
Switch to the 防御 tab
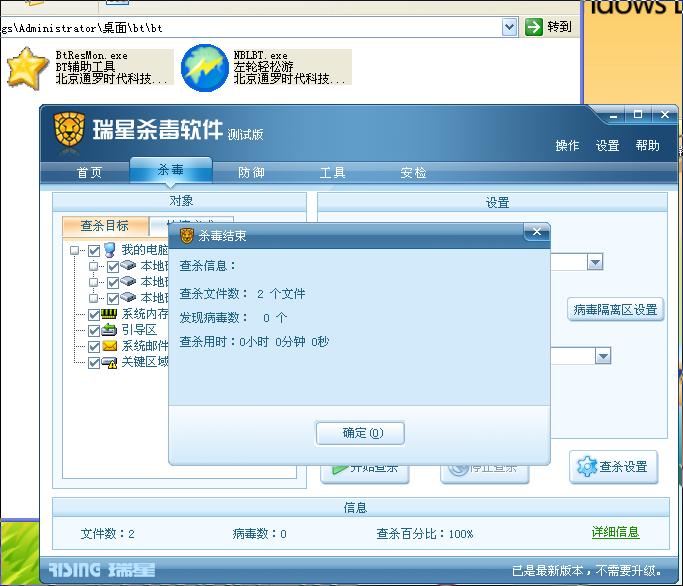[251, 173]
